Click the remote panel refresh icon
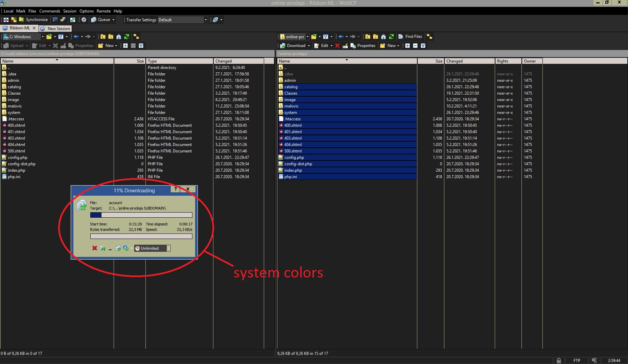This screenshot has width=628, height=364. [x=391, y=37]
